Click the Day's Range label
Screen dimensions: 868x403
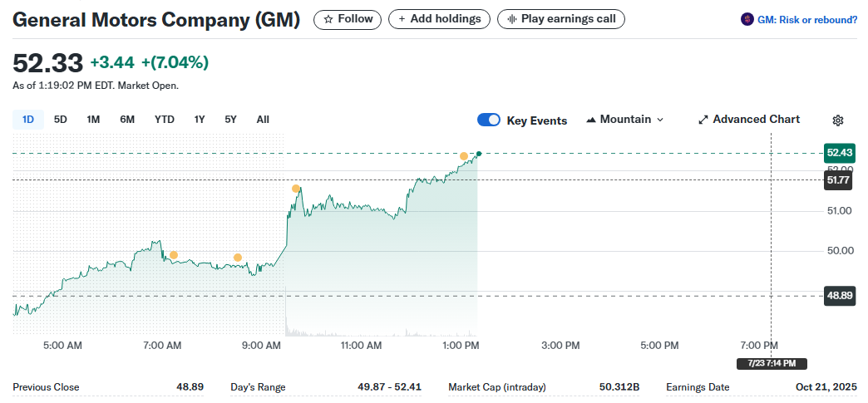[x=258, y=387]
